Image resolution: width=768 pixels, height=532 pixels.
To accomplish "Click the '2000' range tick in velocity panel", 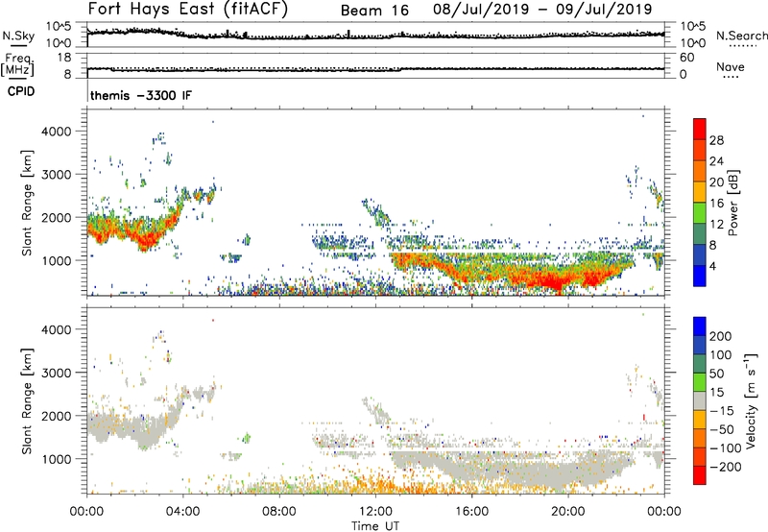I will tap(57, 416).
